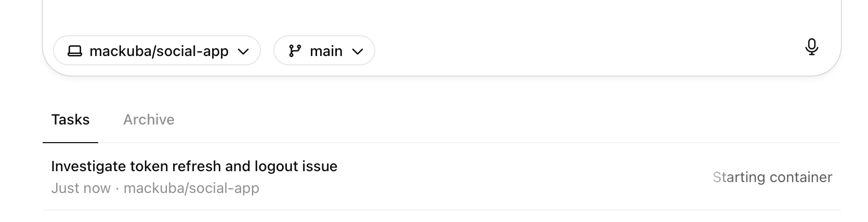Select the main branch name label
This screenshot has width=868, height=222.
click(x=326, y=51)
